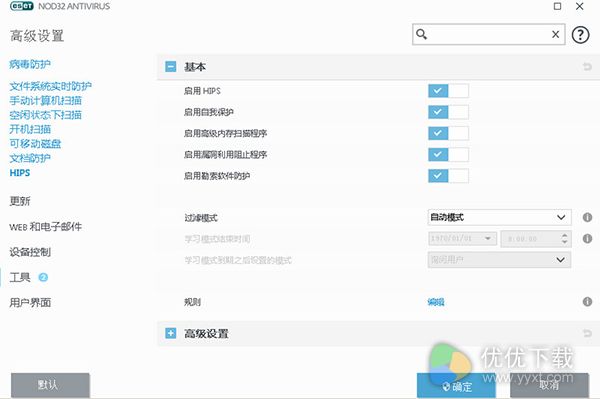Screen dimensions: 600x399
Task: Open dropdown for mode after learning expires
Action: coord(499,260)
